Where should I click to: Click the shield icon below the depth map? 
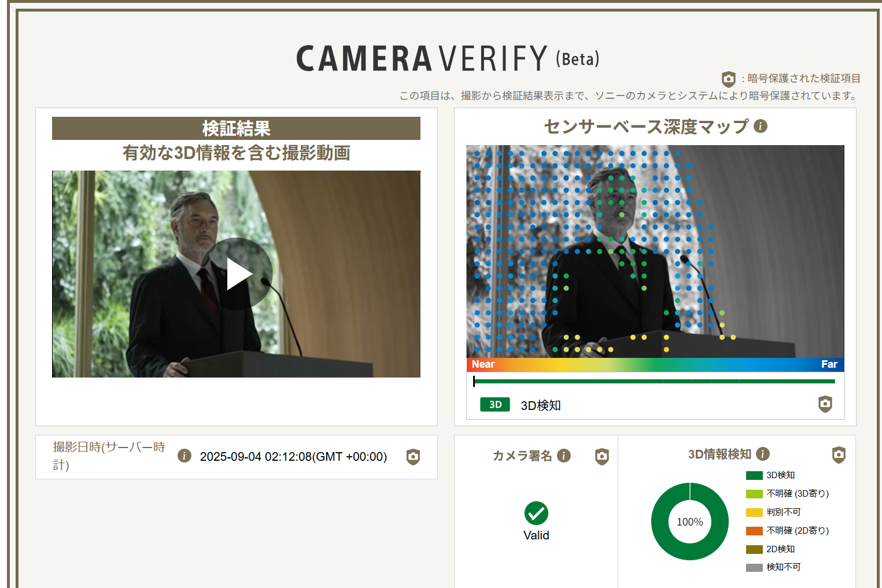point(825,405)
